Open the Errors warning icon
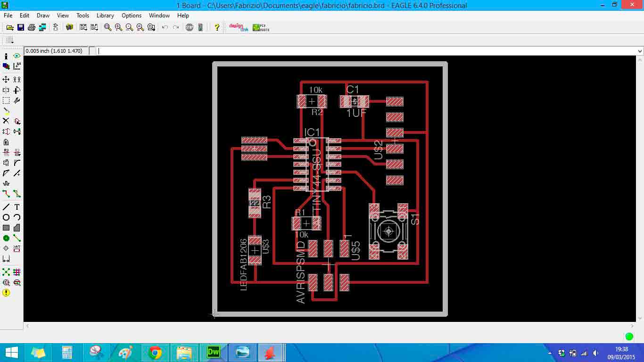644x362 pixels. click(6, 293)
